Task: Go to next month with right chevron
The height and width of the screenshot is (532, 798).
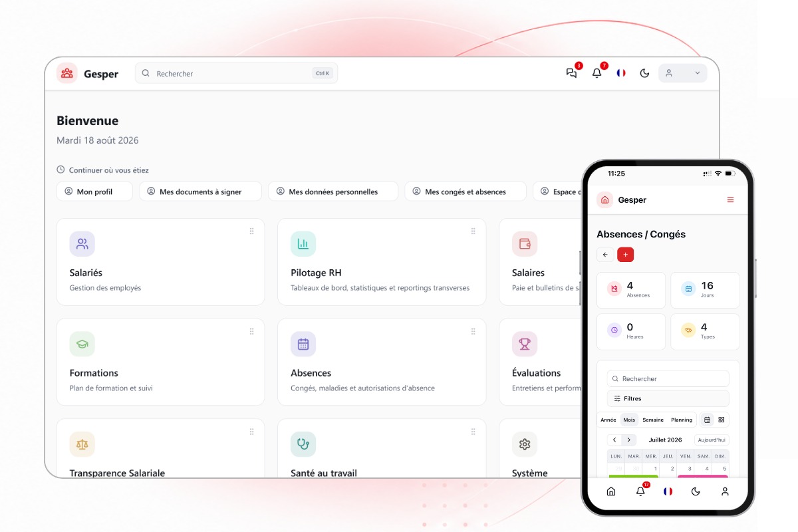Action: 629,440
